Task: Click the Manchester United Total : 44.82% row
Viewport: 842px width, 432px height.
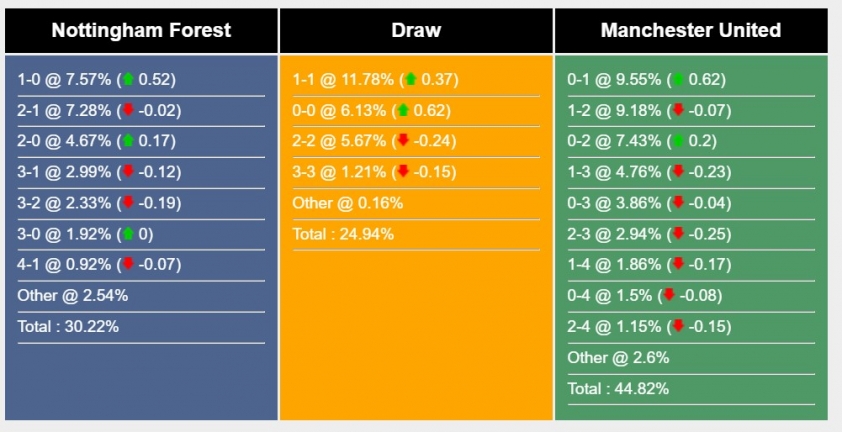Action: pos(691,388)
